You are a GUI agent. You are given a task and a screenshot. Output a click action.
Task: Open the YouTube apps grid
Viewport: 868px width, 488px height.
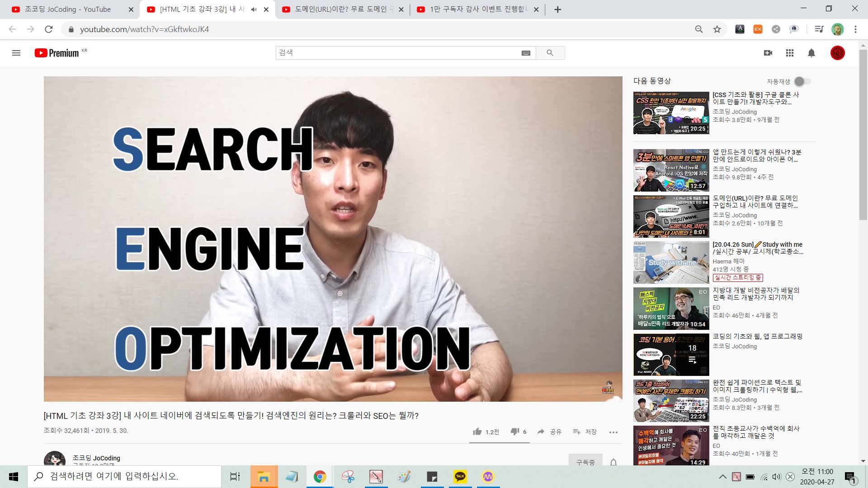pyautogui.click(x=790, y=53)
